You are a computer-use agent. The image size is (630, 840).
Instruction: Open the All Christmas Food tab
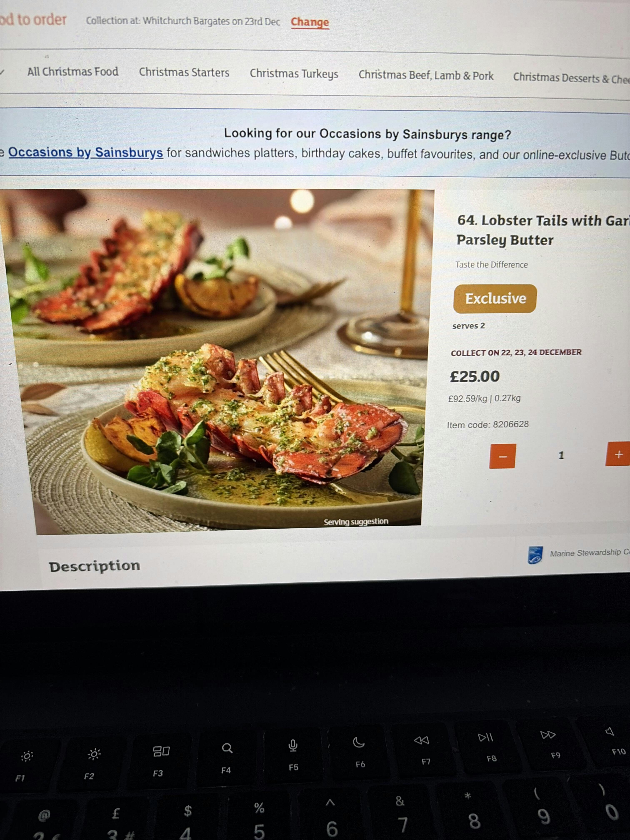click(x=72, y=72)
